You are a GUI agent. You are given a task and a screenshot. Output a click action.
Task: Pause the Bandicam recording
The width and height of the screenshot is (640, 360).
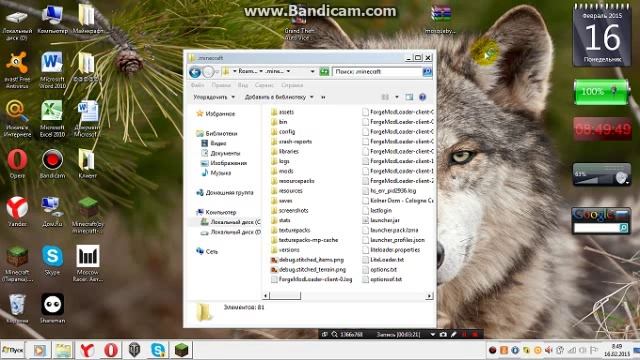pos(464,334)
